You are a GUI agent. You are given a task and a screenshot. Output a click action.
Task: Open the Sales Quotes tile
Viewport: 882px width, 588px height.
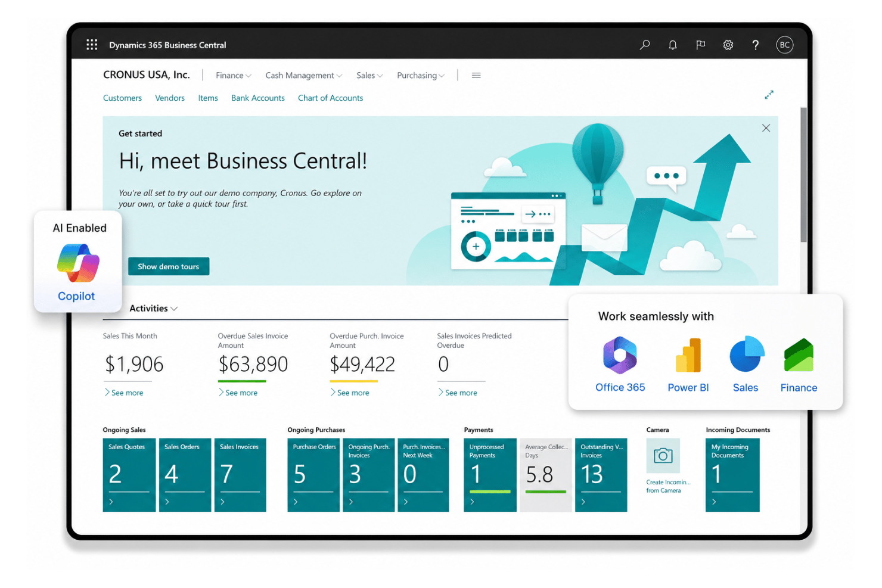click(129, 475)
